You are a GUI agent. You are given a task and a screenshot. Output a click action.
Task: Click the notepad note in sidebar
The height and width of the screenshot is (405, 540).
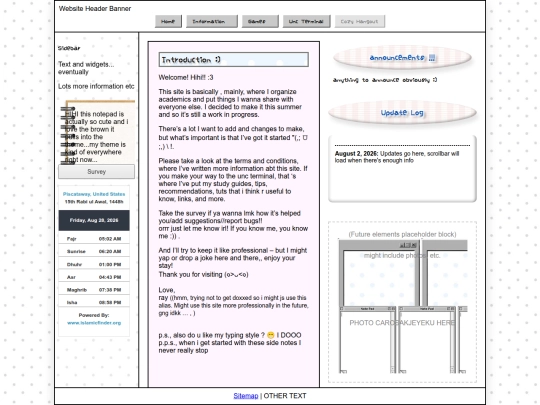coord(98,133)
